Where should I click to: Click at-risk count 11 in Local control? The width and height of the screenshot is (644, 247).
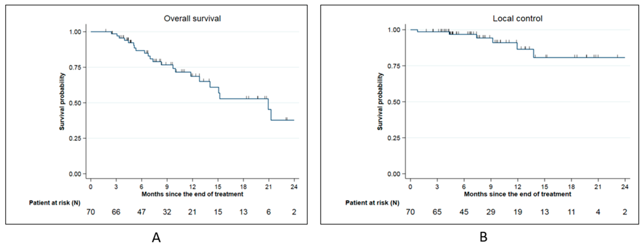(x=571, y=212)
